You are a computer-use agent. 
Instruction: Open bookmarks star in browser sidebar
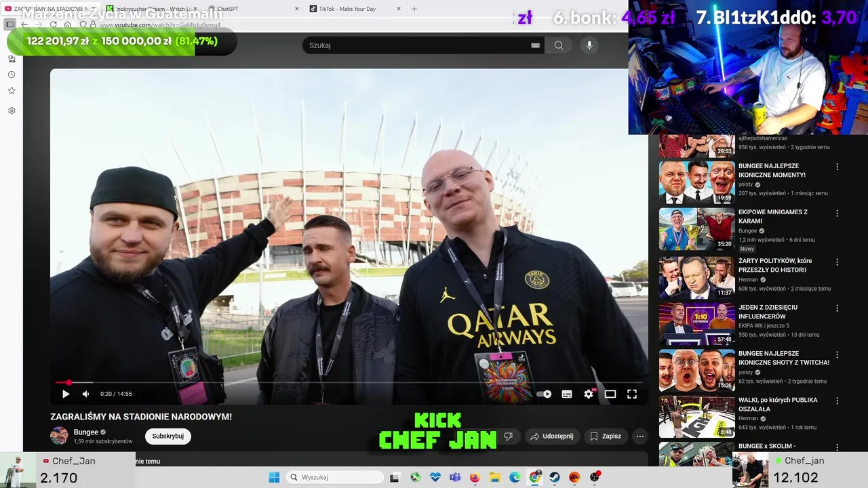(12, 91)
